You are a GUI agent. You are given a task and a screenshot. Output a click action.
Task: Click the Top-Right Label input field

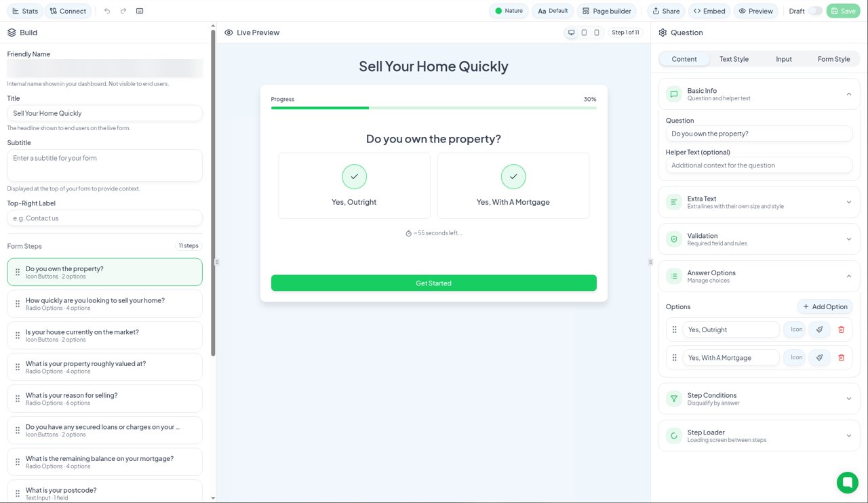[104, 218]
